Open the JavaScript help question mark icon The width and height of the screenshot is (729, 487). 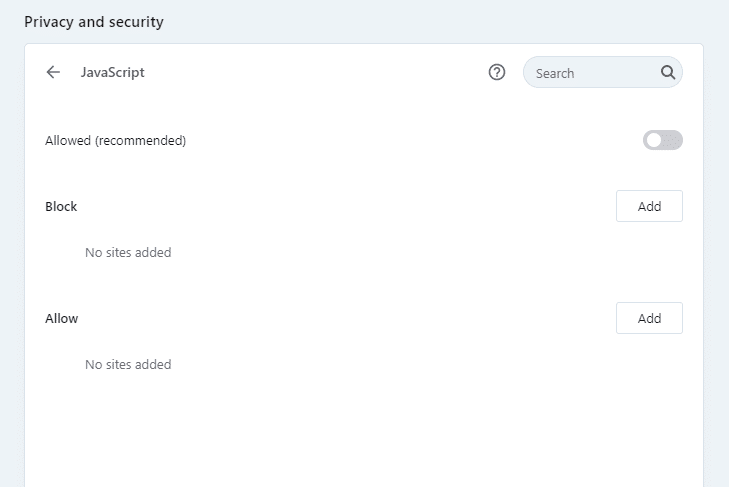tap(497, 72)
